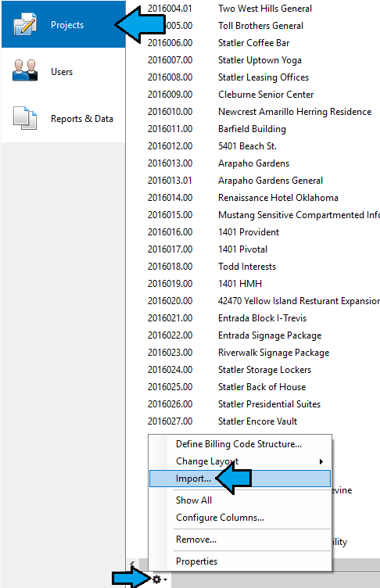
Task: Click project number 2016014.00
Action: tap(170, 198)
